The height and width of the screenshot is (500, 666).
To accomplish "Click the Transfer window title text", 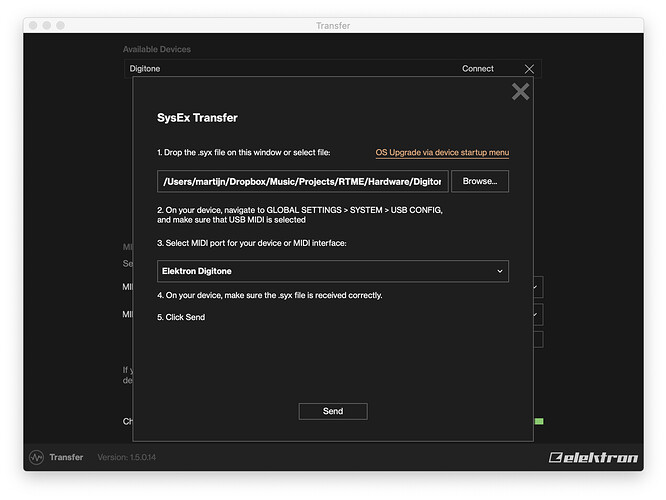I will (332, 25).
